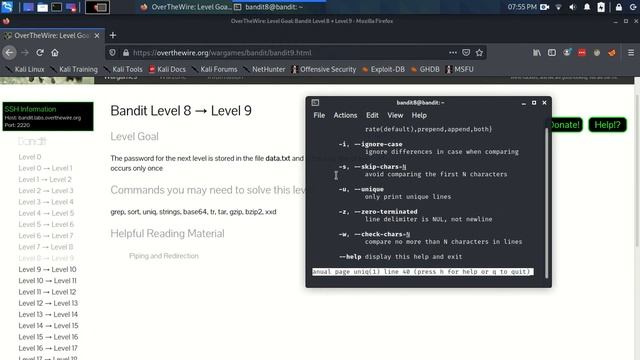The height and width of the screenshot is (360, 640).
Task: Toggle the Firefox sidebar view icon
Action: pos(552,53)
